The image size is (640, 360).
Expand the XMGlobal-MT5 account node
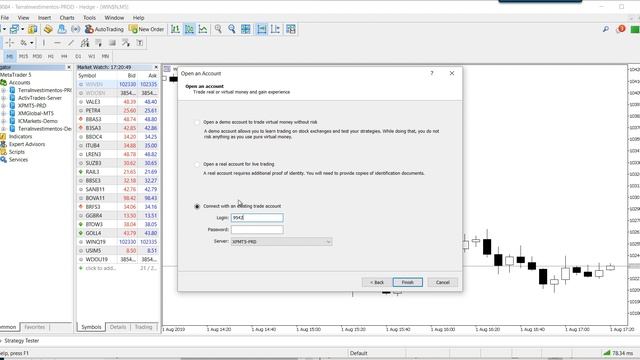click(x=4, y=113)
